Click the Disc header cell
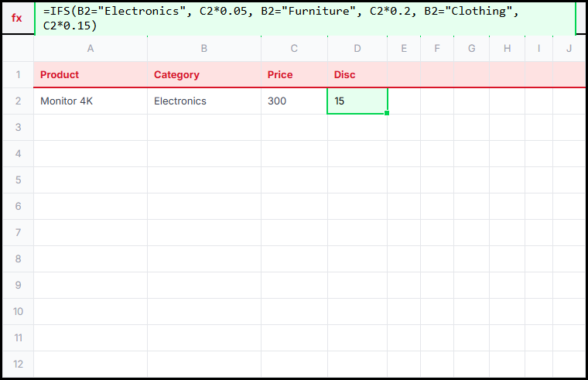The image size is (588, 380). point(357,75)
